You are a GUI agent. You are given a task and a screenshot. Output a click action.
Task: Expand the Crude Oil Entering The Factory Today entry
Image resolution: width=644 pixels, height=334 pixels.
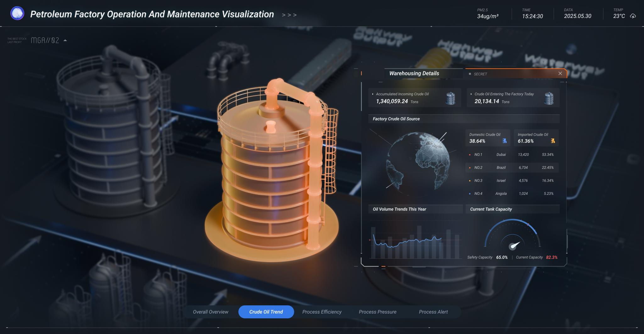[471, 94]
